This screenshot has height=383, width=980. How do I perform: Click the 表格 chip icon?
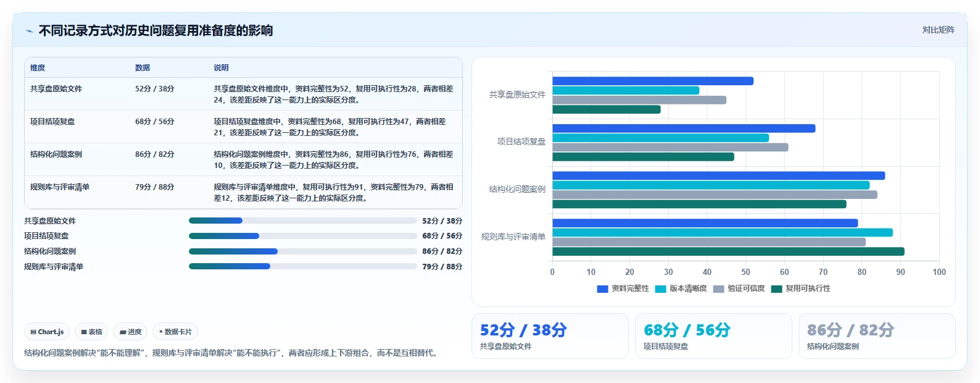[x=84, y=332]
